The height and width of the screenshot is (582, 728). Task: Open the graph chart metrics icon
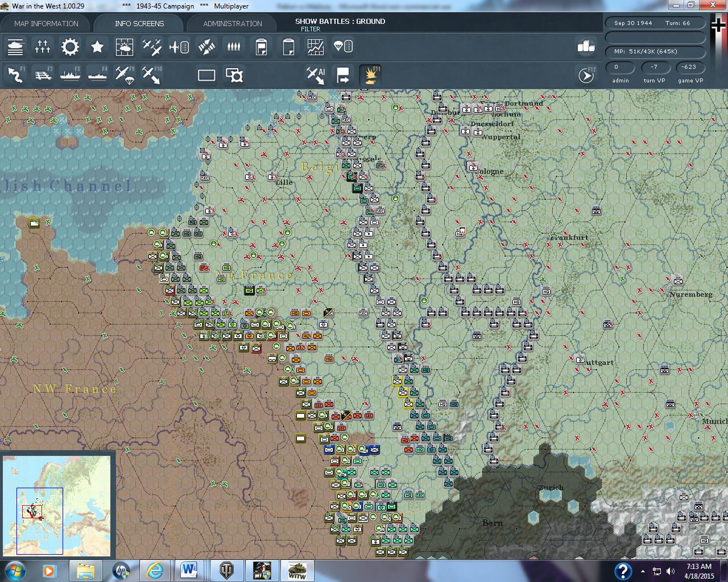316,47
